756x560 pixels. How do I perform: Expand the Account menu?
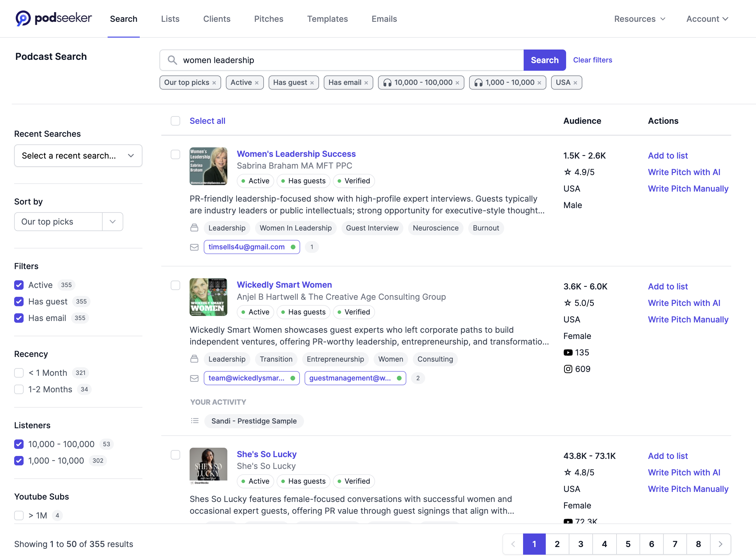(x=707, y=19)
